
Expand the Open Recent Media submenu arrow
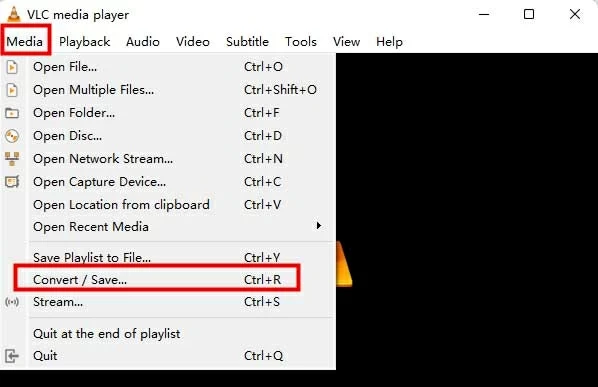(318, 226)
